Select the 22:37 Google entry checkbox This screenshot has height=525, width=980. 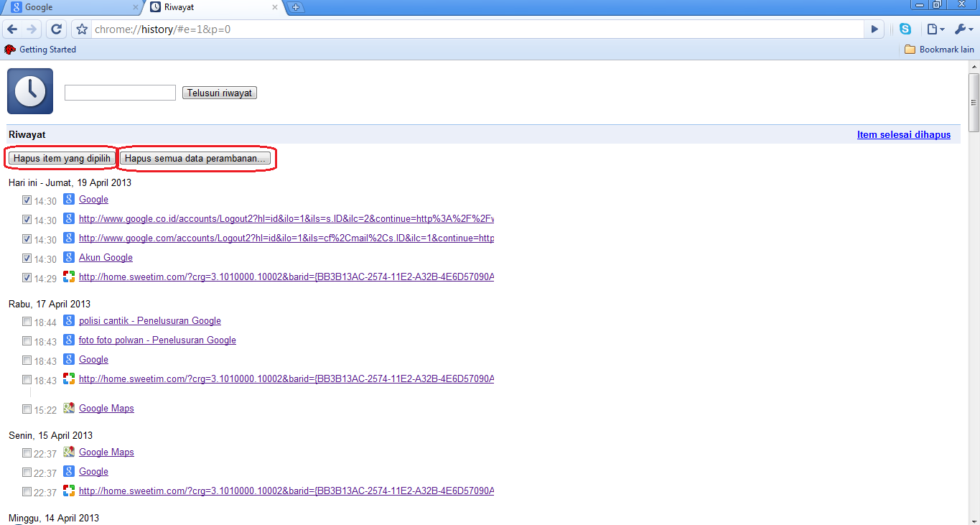27,473
